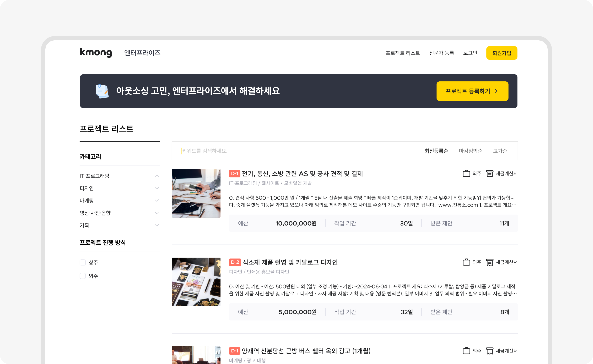Click work period value 32일

pos(406,312)
